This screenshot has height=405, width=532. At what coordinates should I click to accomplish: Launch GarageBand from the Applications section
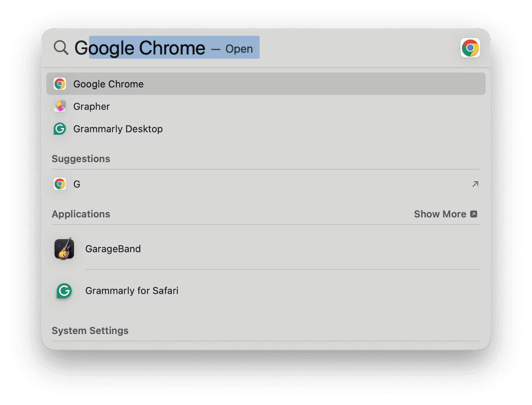point(113,248)
